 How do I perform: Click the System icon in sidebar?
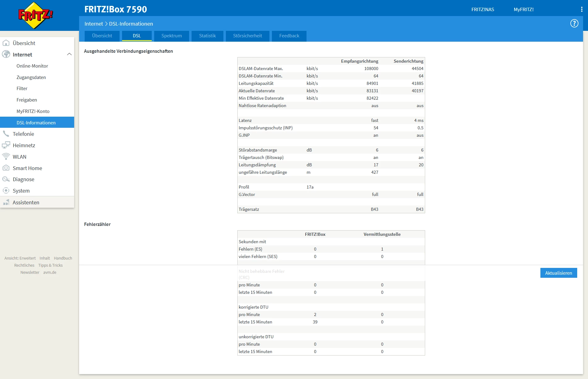[6, 190]
